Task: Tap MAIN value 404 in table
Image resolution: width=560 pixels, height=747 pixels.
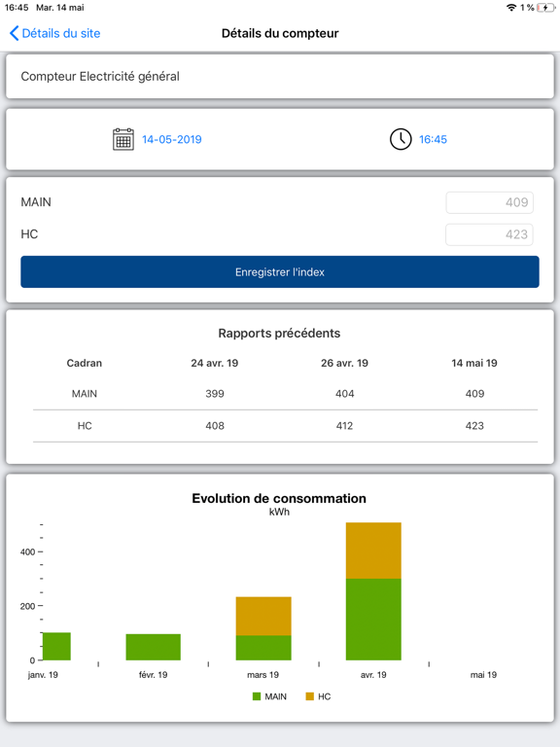Action: click(345, 394)
